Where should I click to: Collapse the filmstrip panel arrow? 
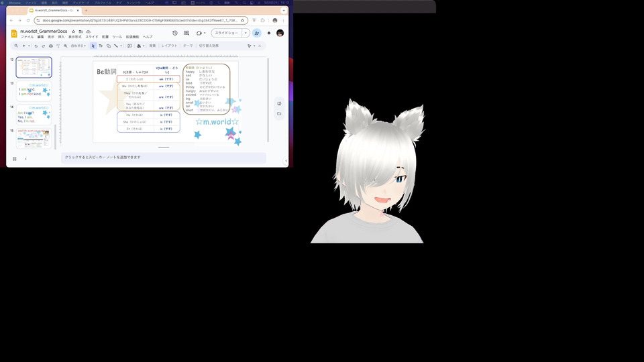point(26,159)
